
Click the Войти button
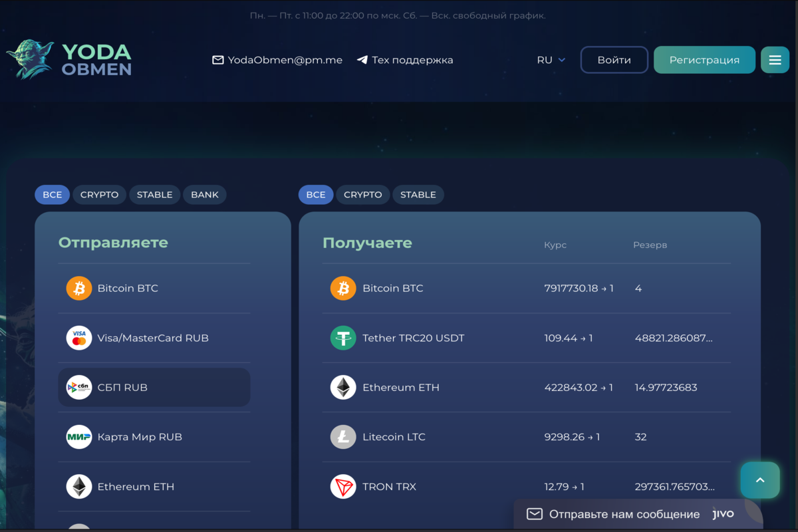tap(614, 60)
